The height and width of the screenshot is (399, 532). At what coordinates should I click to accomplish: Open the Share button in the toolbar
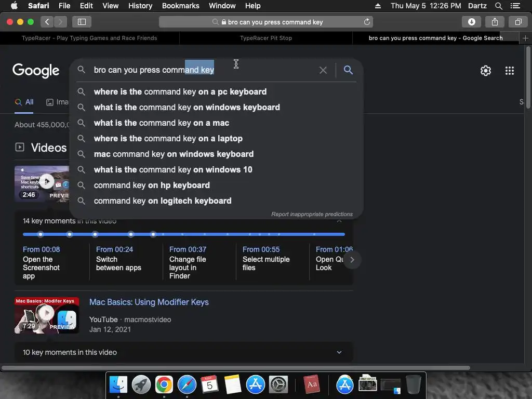(495, 22)
